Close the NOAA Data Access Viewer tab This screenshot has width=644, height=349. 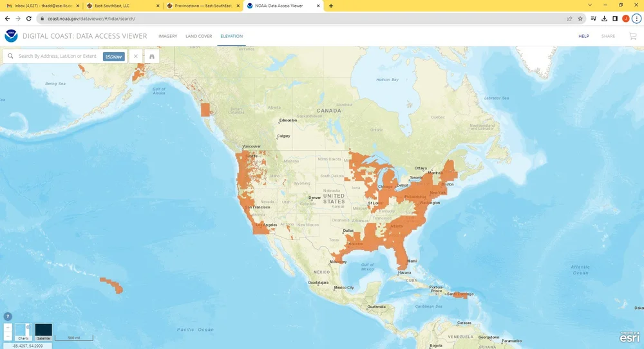point(318,6)
